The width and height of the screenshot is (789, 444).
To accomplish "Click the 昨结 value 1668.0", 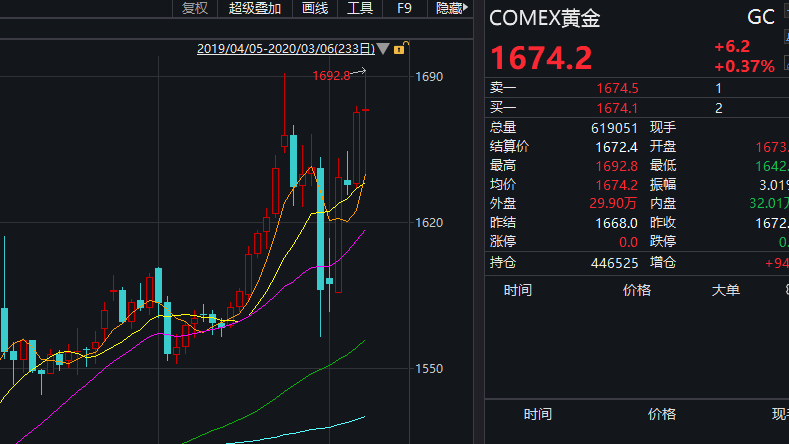I will [616, 223].
